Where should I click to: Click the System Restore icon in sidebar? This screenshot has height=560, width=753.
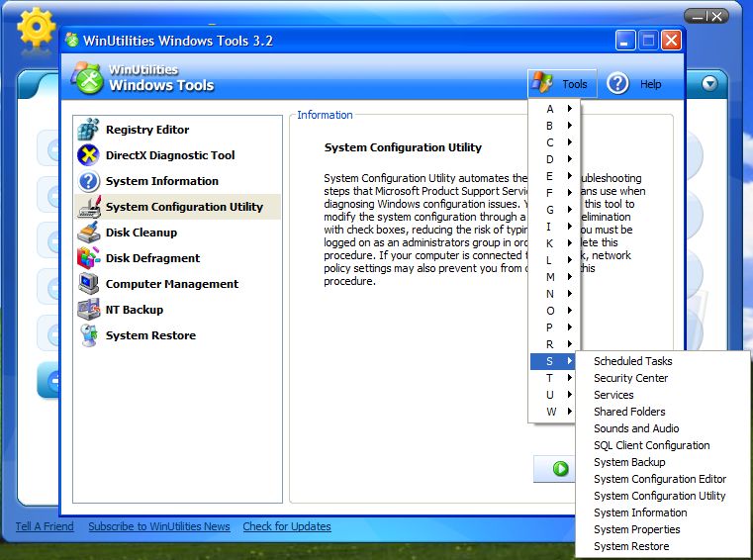[x=89, y=335]
